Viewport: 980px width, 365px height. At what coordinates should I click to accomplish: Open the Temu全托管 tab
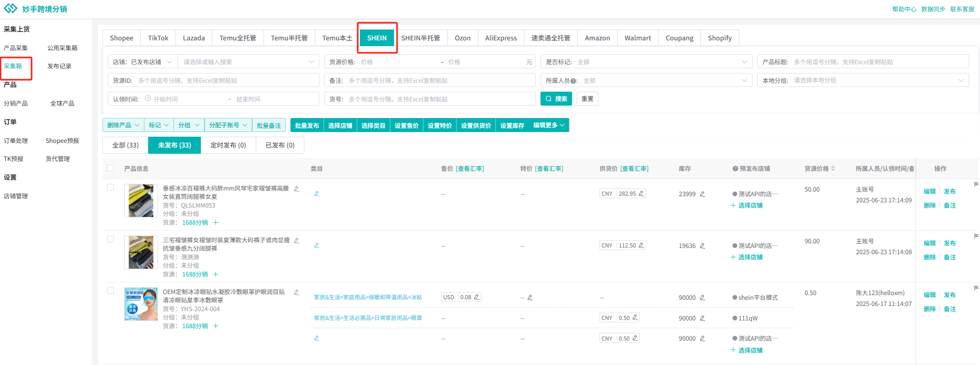pyautogui.click(x=238, y=38)
